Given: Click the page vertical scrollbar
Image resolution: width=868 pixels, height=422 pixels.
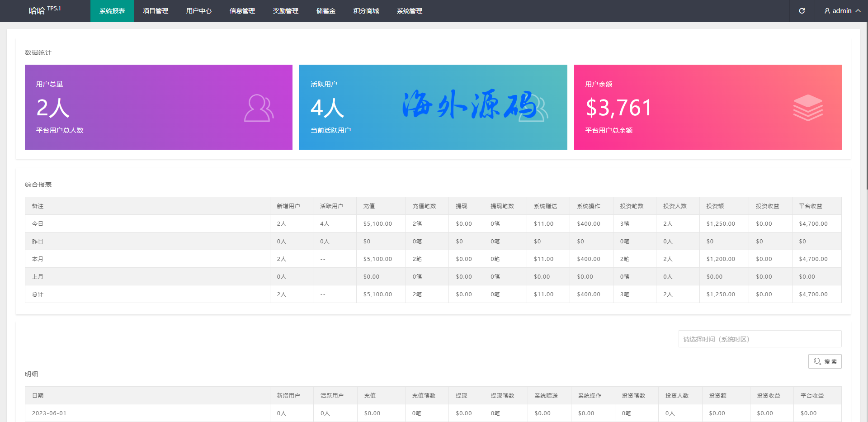Looking at the screenshot, I should tap(866, 104).
